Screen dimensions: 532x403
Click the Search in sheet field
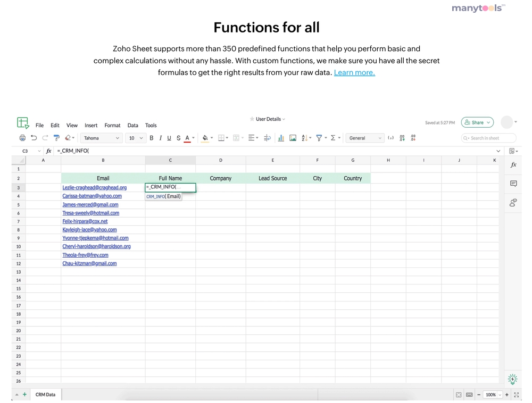pos(488,138)
